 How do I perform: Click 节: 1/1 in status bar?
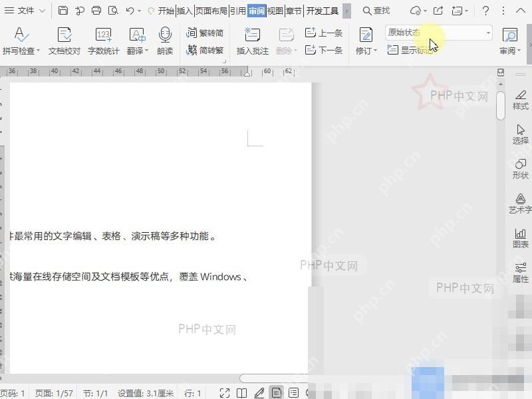click(x=95, y=393)
